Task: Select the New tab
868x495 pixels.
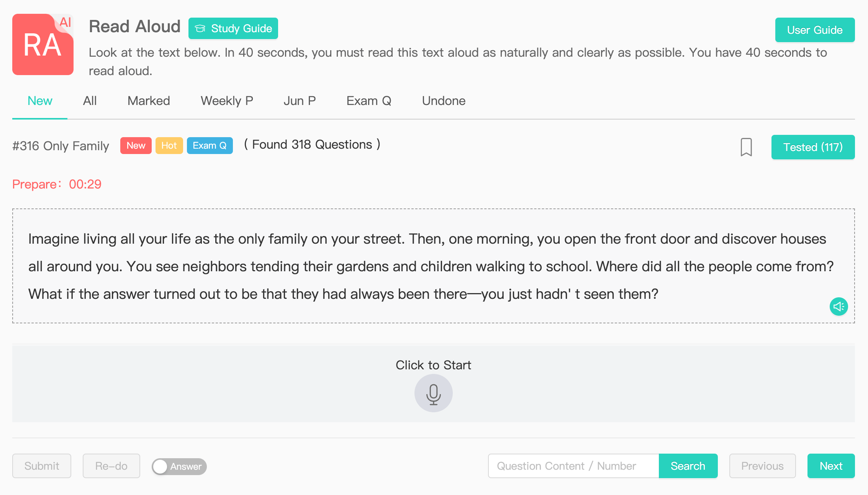Action: point(40,101)
